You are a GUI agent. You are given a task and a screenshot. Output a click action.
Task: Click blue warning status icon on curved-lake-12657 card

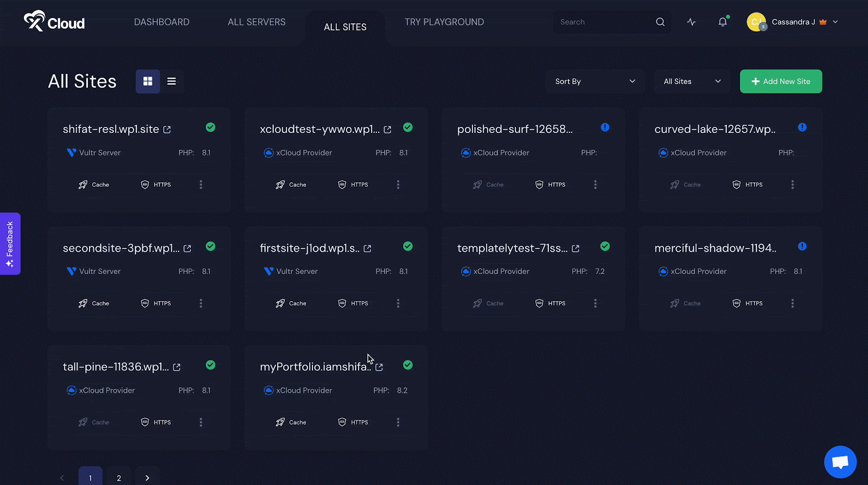click(802, 127)
